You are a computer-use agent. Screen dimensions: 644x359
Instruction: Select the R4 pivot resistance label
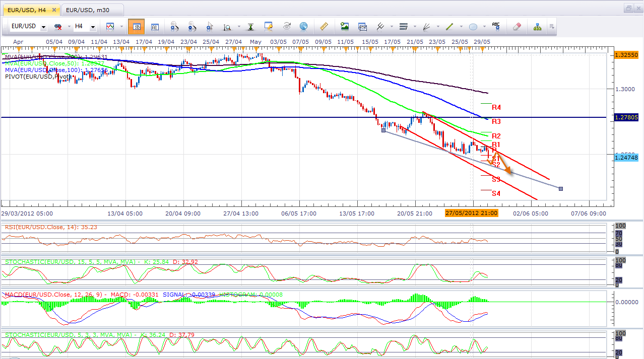click(x=496, y=107)
